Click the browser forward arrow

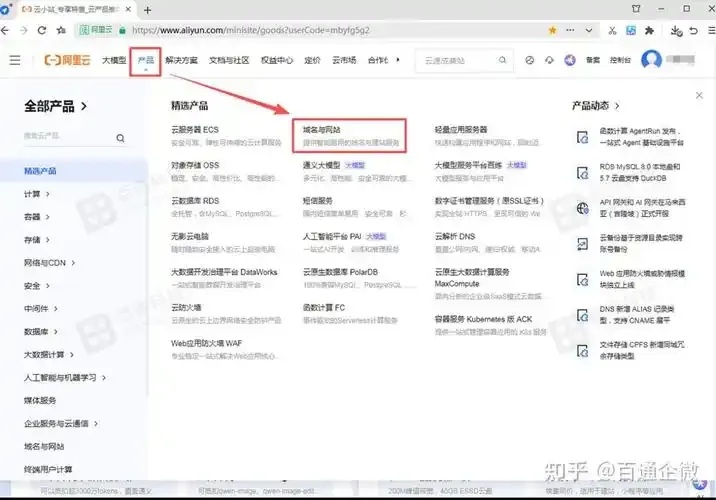pyautogui.click(x=24, y=30)
